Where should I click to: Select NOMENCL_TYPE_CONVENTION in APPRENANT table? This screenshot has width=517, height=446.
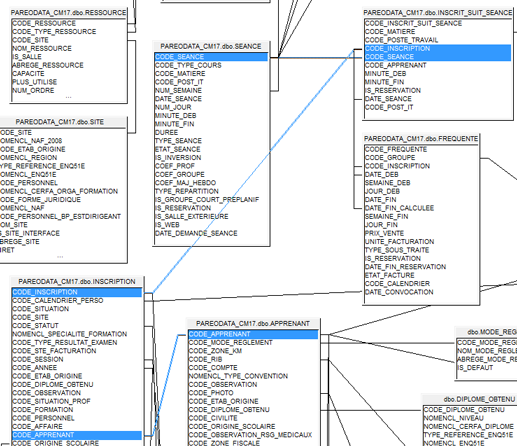238,376
